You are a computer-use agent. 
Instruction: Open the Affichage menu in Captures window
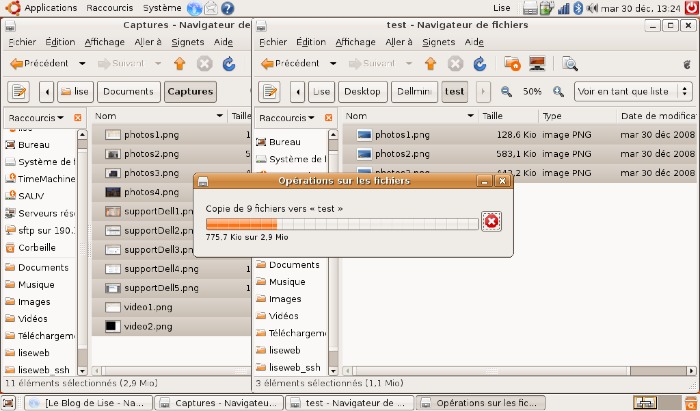pyautogui.click(x=105, y=42)
